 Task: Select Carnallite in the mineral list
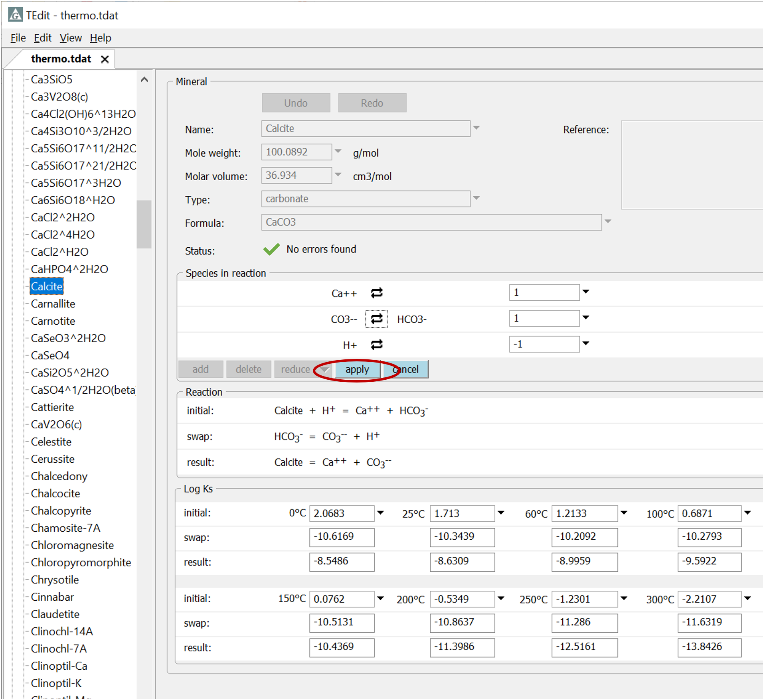[x=53, y=304]
